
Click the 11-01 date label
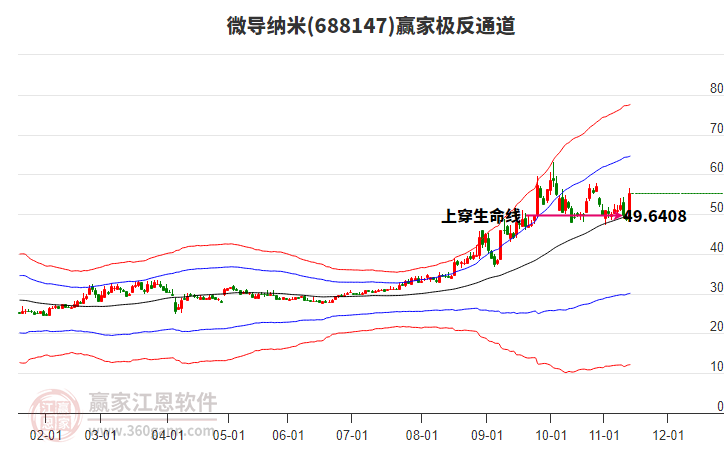604,435
